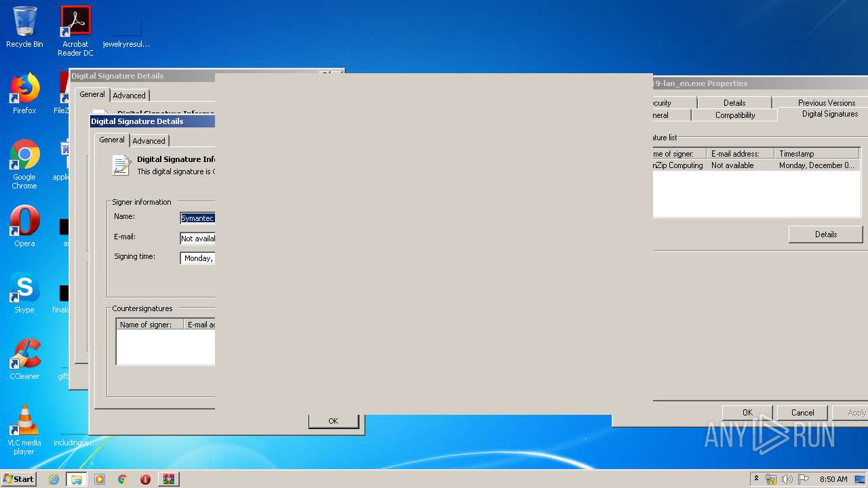Click Cancel in the Properties window

(802, 413)
